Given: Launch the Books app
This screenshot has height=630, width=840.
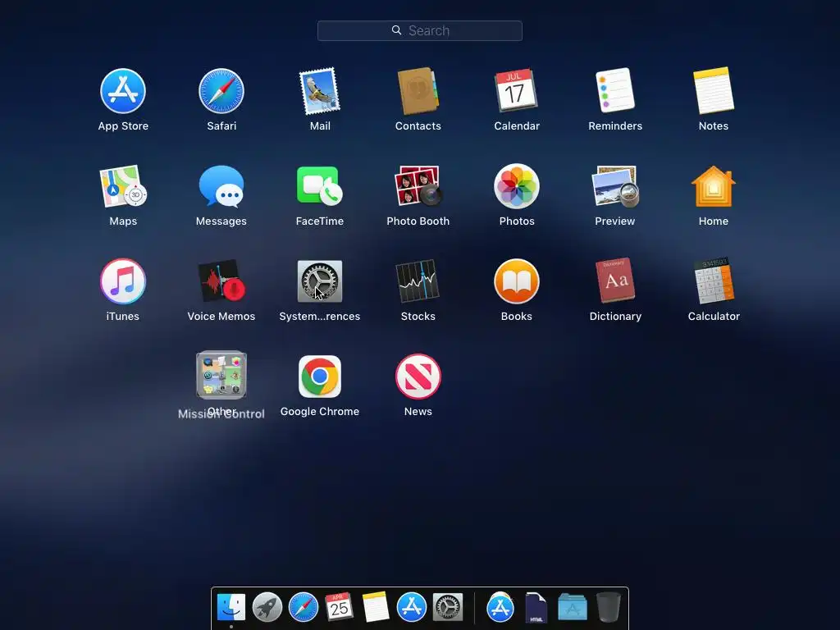Looking at the screenshot, I should click(x=517, y=281).
